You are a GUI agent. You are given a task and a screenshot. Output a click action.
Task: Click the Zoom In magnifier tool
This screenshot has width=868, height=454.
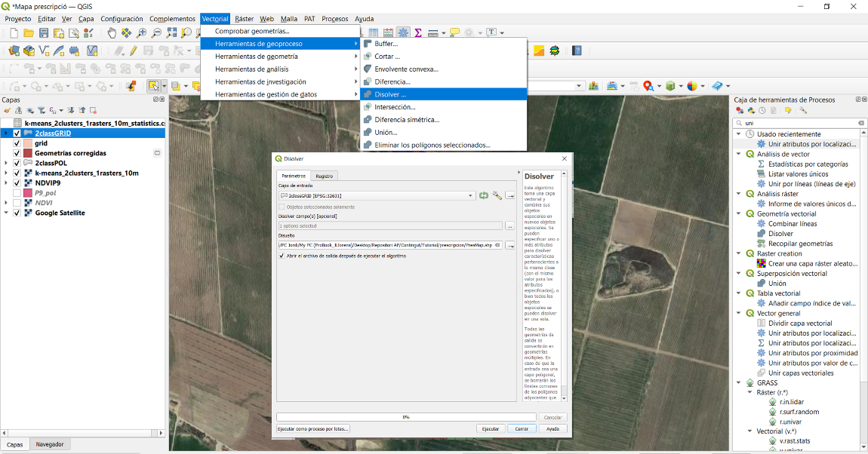coord(142,33)
